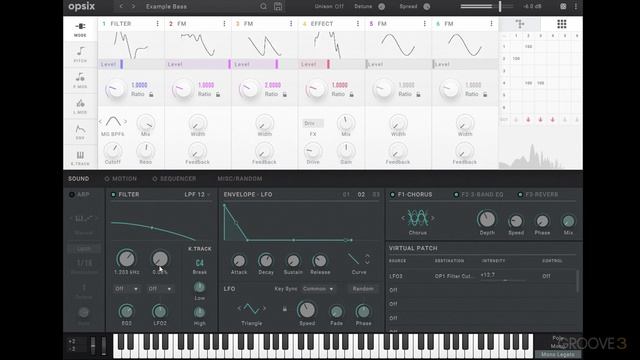
Task: Toggle ratio lock on operator 3
Action: coord(284,94)
